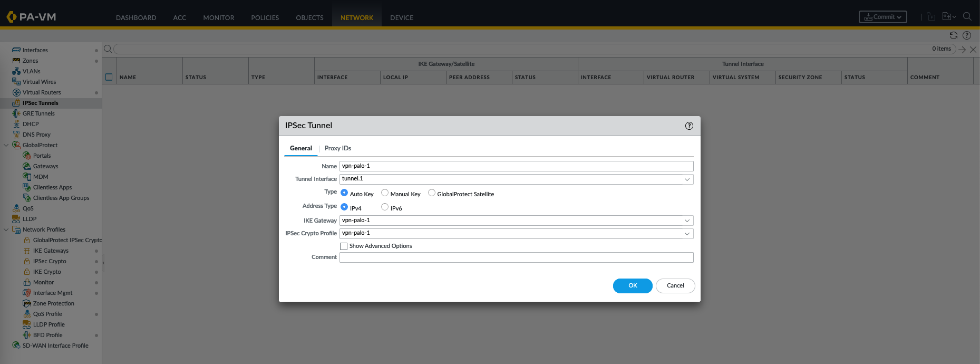The width and height of the screenshot is (980, 364).
Task: Click the Virtual Routers sidebar icon
Action: click(16, 92)
